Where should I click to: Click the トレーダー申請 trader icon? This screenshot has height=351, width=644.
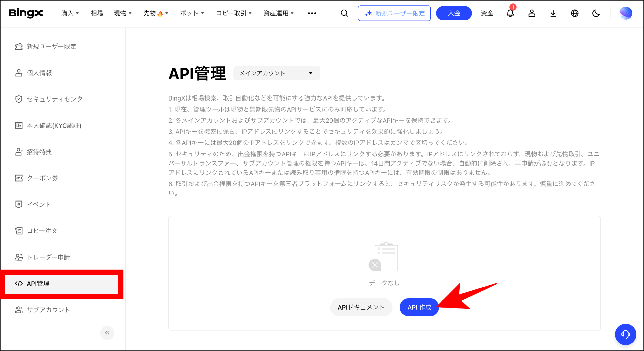(x=19, y=257)
